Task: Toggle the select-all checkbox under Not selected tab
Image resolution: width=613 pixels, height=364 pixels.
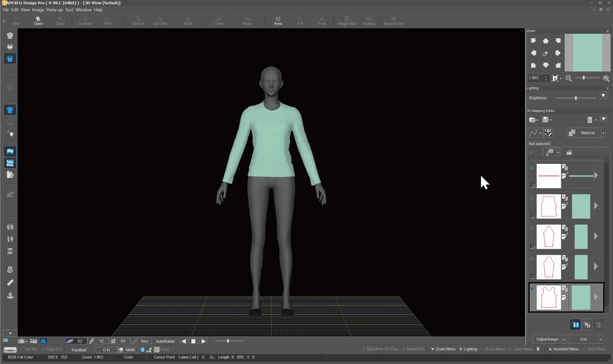Action: click(532, 152)
